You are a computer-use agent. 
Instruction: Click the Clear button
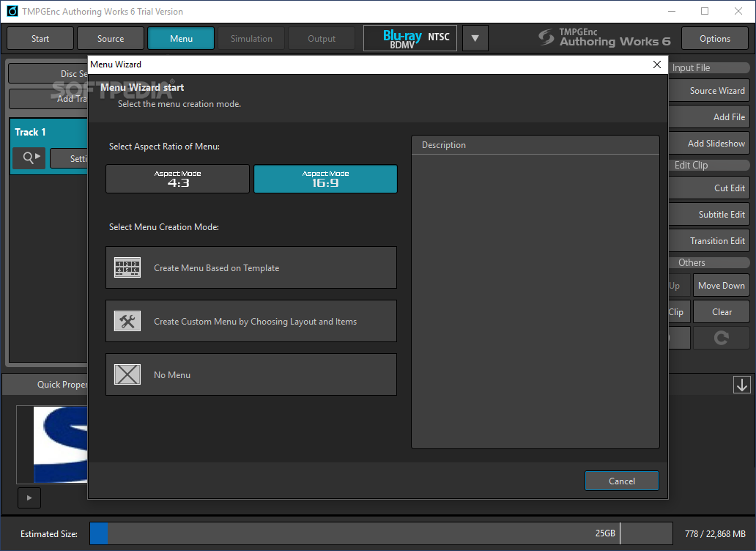pyautogui.click(x=722, y=312)
